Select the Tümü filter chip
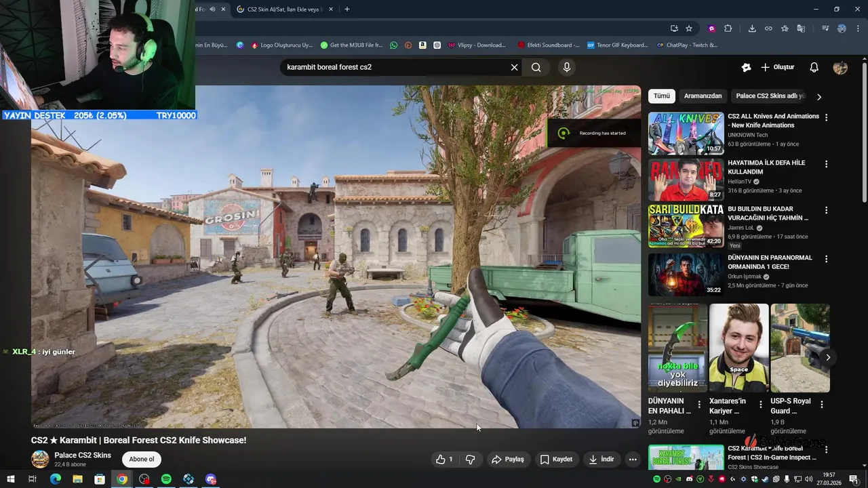The image size is (868, 488). pos(662,96)
